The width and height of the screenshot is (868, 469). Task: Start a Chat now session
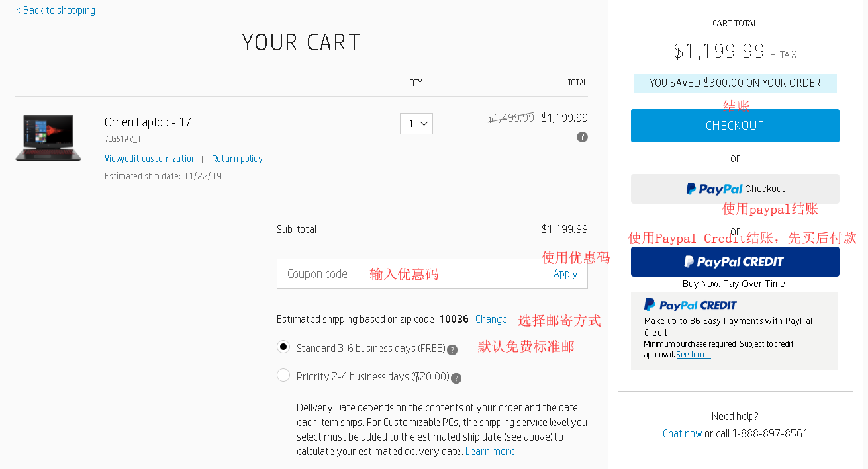tap(682, 433)
